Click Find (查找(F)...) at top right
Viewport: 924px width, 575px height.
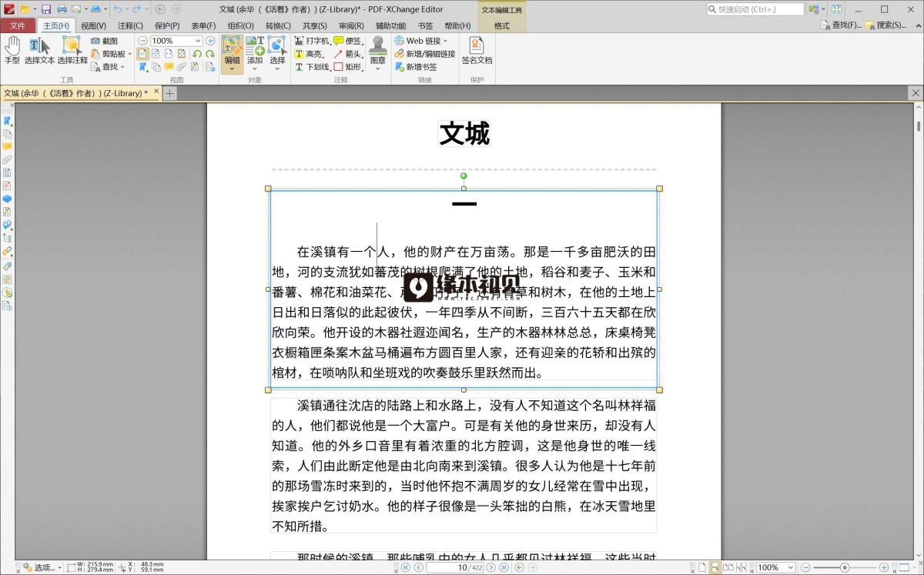(x=841, y=25)
